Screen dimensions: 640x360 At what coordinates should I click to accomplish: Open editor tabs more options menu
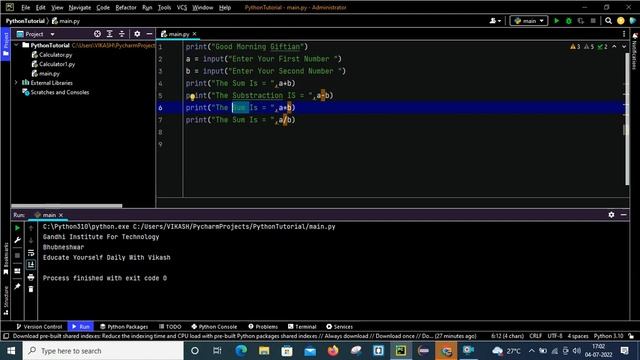point(624,34)
